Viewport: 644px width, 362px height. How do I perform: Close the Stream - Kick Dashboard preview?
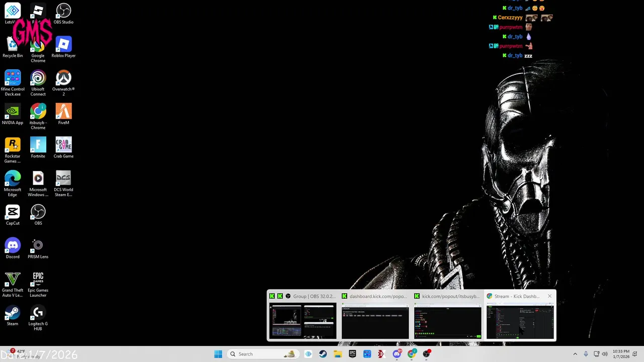click(549, 296)
